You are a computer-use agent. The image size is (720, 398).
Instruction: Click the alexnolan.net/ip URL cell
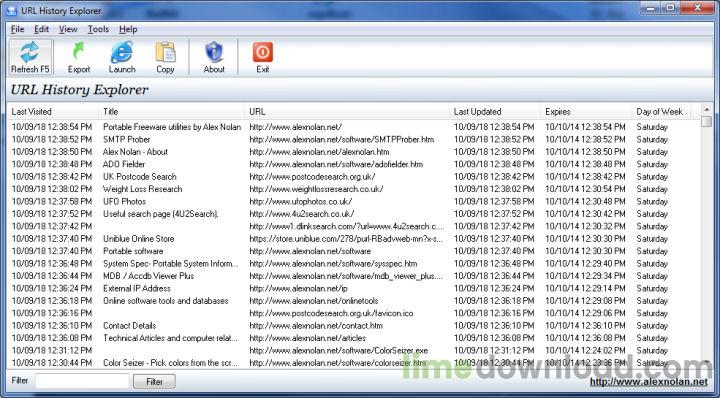coord(298,288)
